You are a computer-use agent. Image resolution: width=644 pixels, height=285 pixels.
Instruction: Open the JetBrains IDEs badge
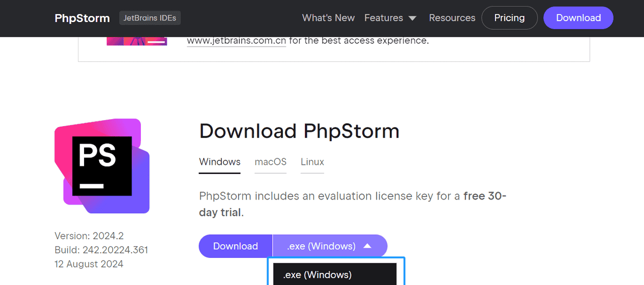tap(150, 18)
